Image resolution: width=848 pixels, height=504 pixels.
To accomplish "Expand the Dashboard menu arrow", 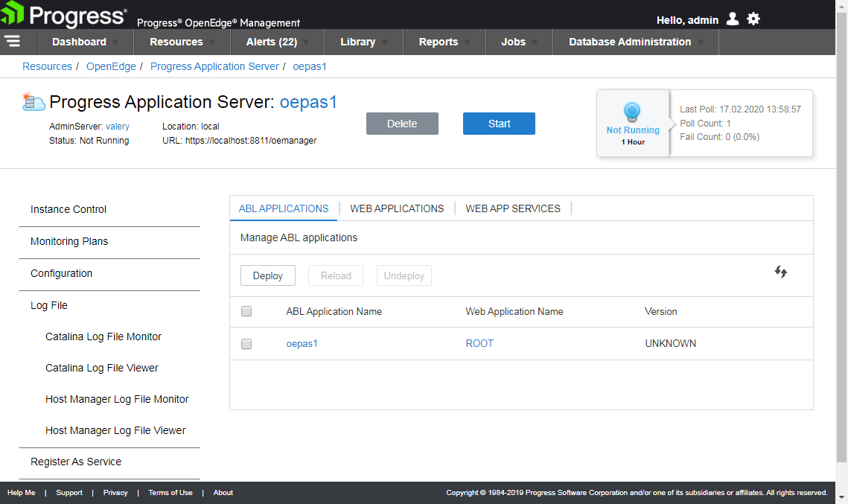I will (115, 42).
